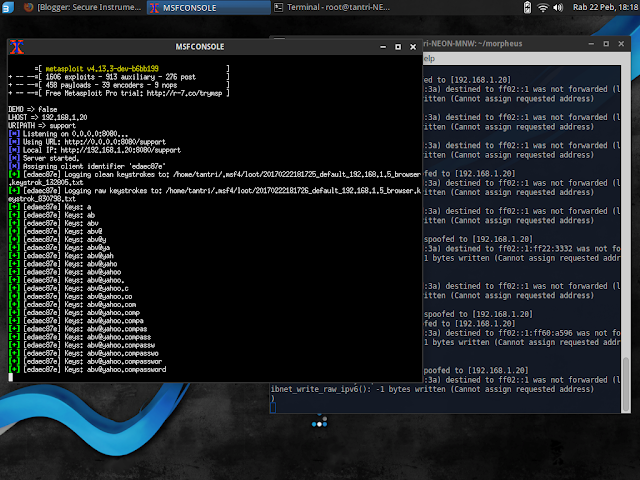The image size is (640, 480).
Task: Click the 'Listening on 0.0.0.0:8080...' line
Action: coord(69,134)
